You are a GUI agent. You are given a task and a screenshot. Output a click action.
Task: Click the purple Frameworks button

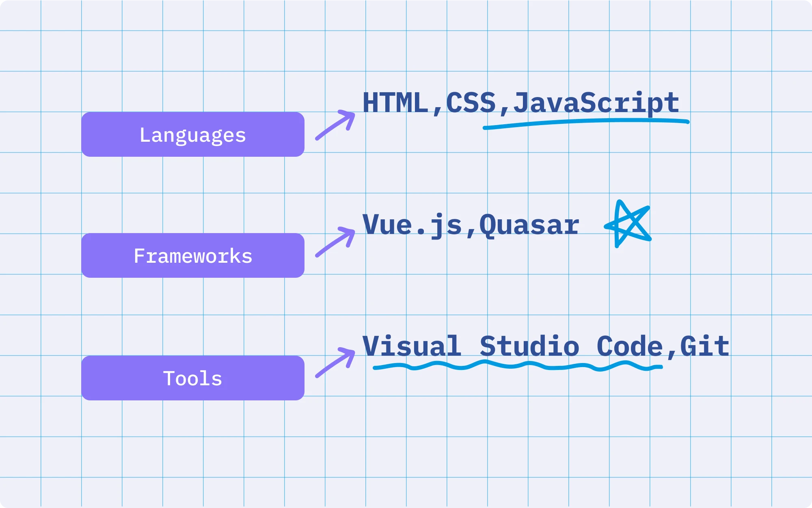pos(193,255)
